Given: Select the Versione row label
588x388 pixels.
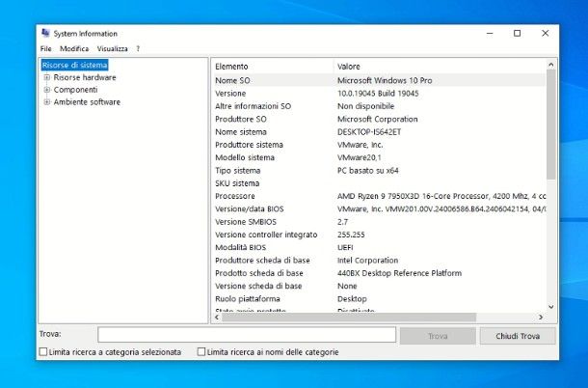Looking at the screenshot, I should coord(230,94).
